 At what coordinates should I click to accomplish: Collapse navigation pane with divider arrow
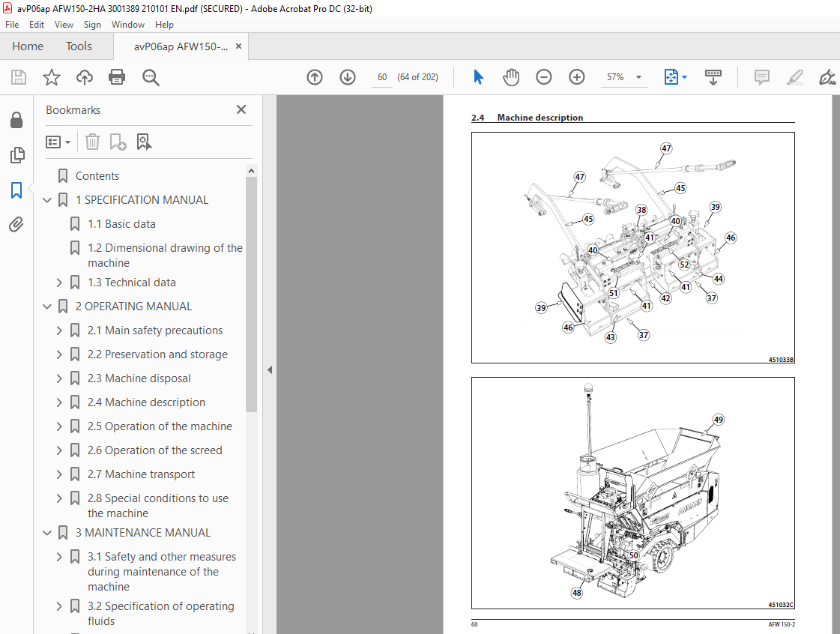coord(270,369)
